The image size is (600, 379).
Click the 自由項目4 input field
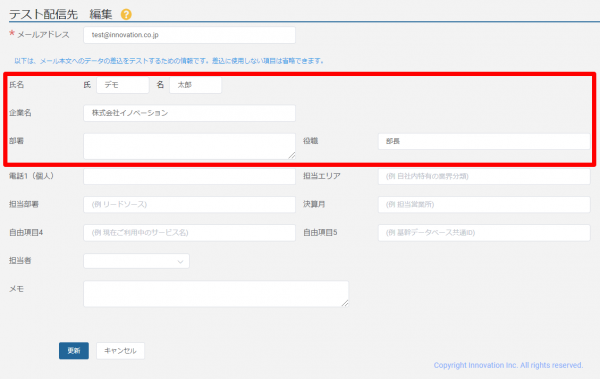189,233
